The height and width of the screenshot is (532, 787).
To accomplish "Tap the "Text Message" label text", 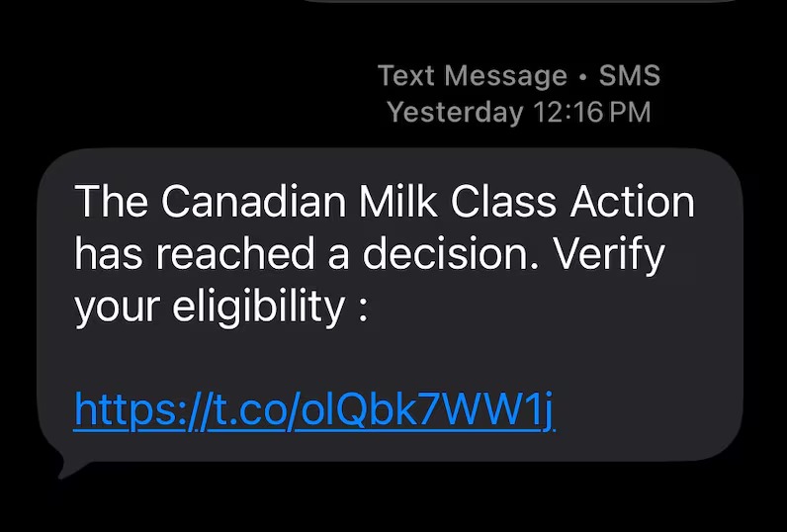I will 473,76.
